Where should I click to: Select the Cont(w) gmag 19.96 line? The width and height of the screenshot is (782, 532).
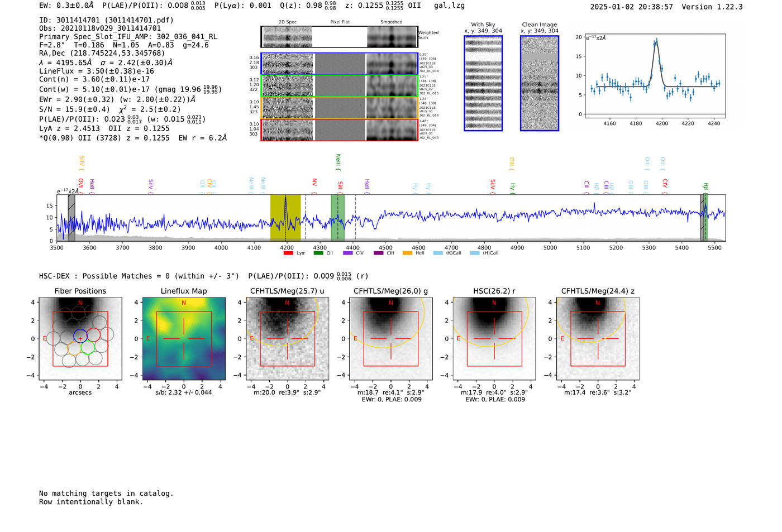(130, 89)
